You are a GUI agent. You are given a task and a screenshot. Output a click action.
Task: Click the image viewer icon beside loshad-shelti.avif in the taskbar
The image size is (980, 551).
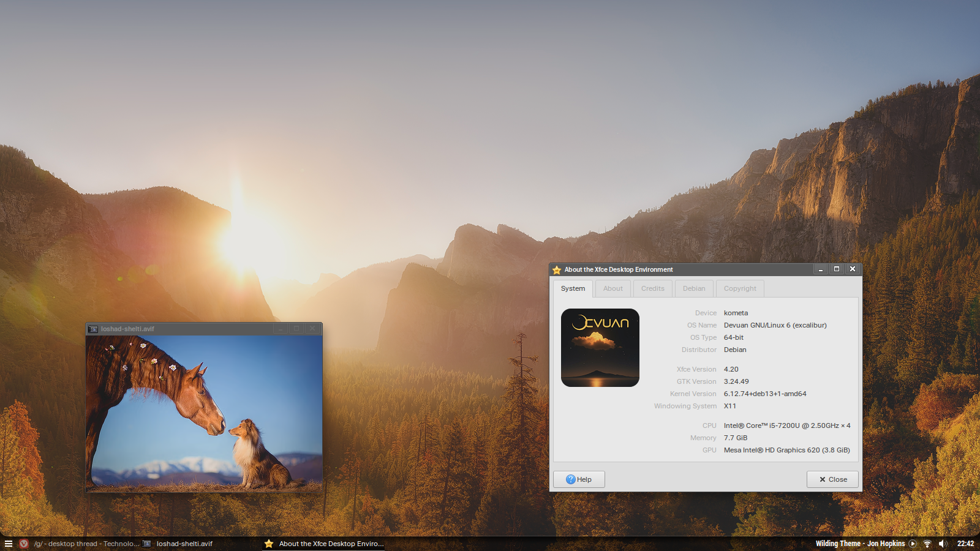(x=147, y=544)
